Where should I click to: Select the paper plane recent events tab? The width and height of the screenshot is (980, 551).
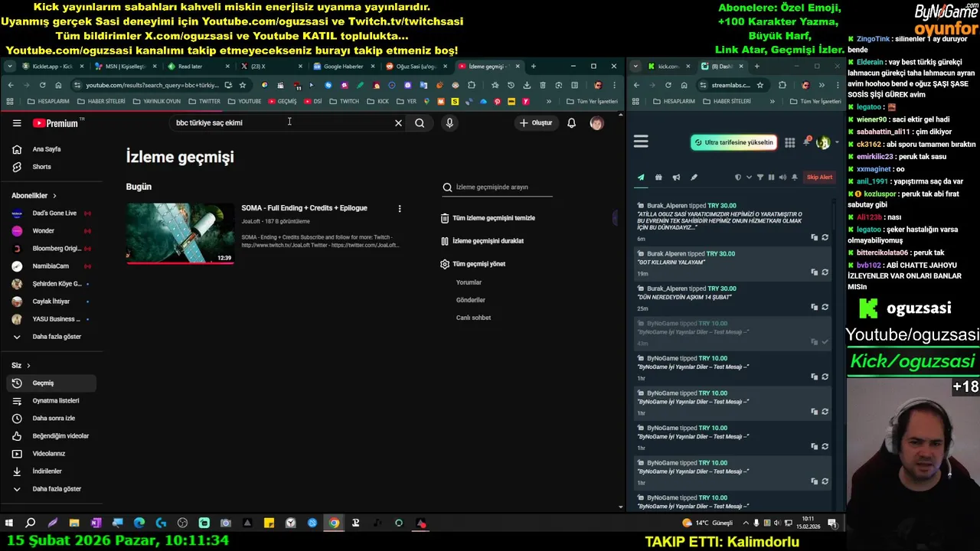pos(641,178)
